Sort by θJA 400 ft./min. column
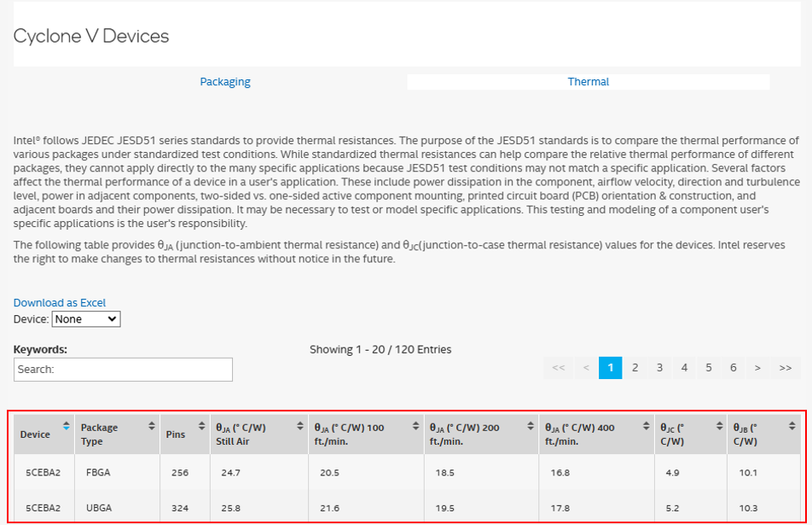812x525 pixels. click(x=646, y=425)
